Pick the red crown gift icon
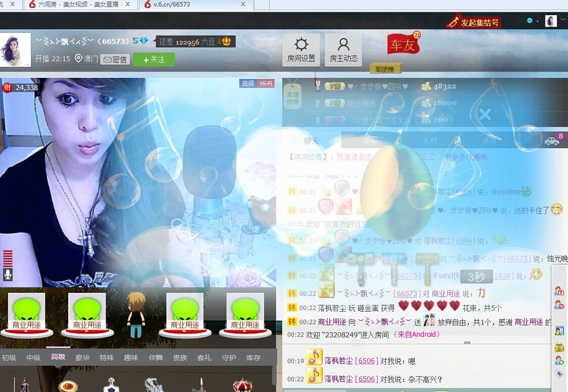568x392 pixels. 243,385
